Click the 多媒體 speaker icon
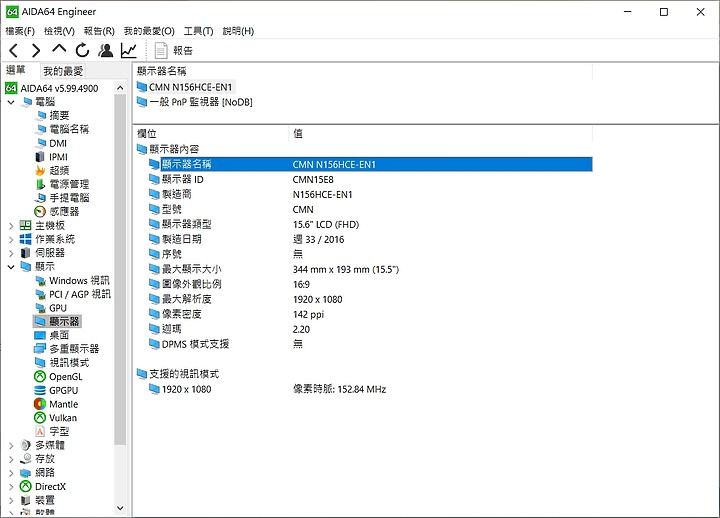Image resolution: width=720 pixels, height=518 pixels. coord(26,445)
